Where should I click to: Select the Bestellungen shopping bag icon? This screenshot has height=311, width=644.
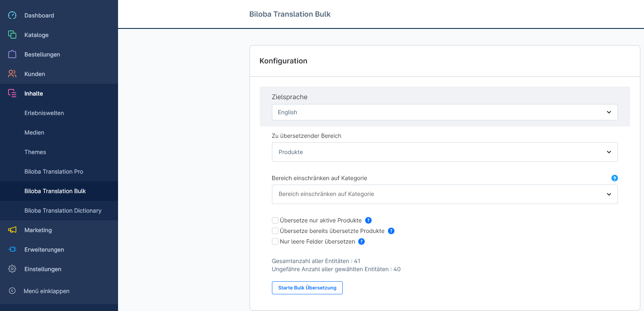[x=12, y=54]
